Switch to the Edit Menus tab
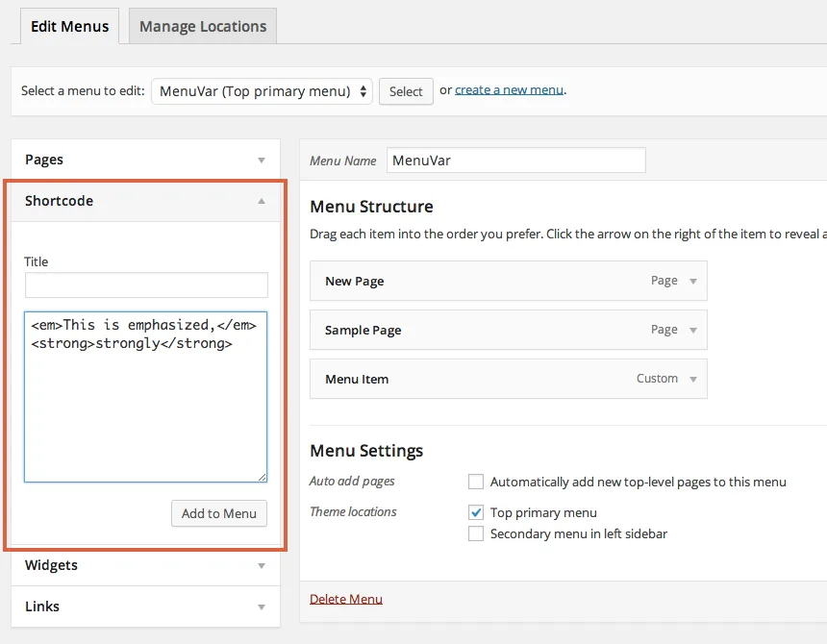Viewport: 827px width, 644px height. click(x=69, y=26)
